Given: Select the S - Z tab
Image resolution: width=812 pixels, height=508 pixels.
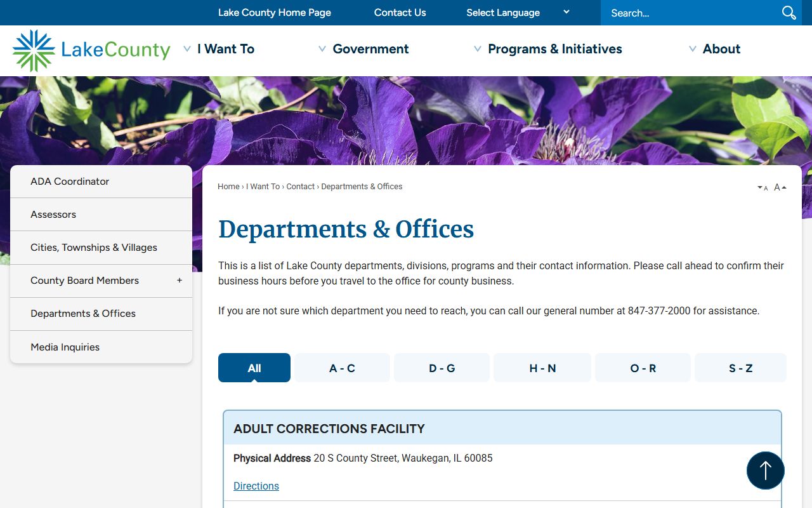Looking at the screenshot, I should tap(740, 368).
